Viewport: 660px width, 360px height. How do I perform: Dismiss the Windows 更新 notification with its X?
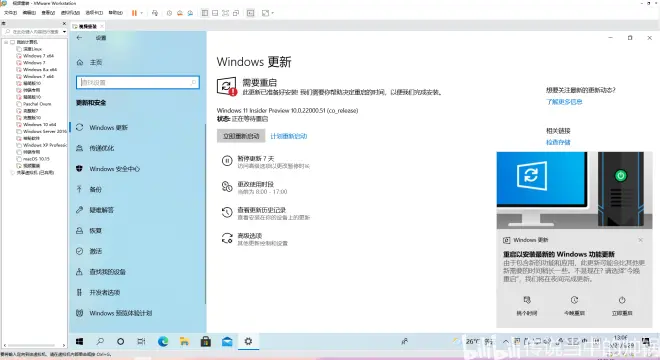pos(640,240)
